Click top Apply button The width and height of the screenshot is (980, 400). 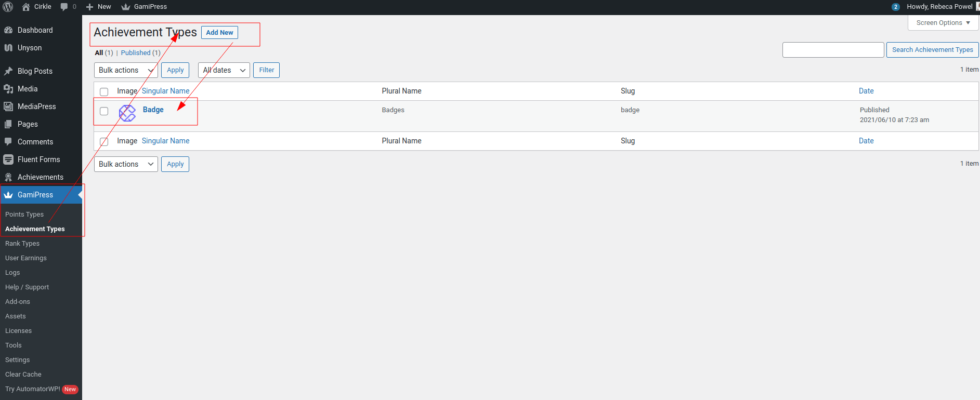175,70
